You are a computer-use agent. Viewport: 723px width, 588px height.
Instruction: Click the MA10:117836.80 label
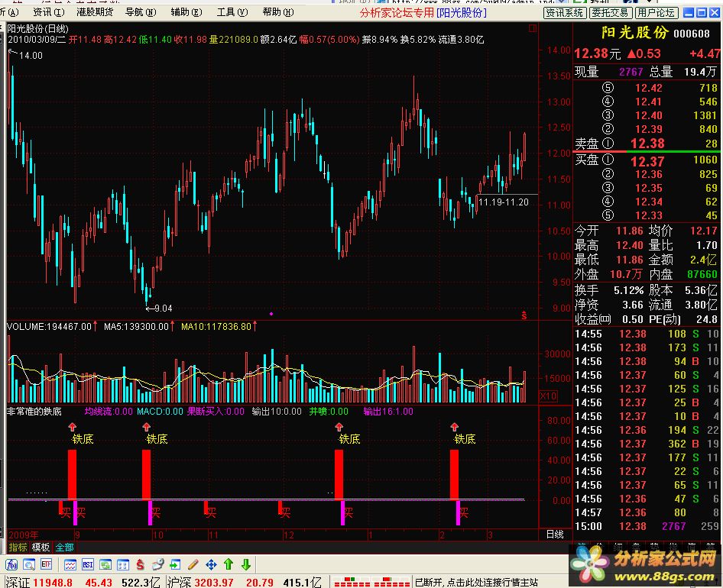[216, 327]
